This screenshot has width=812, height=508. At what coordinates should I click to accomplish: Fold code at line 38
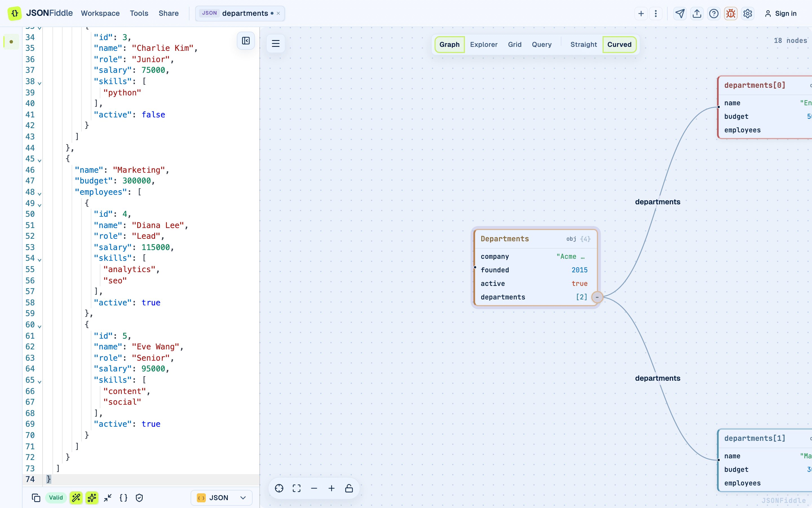coord(39,83)
